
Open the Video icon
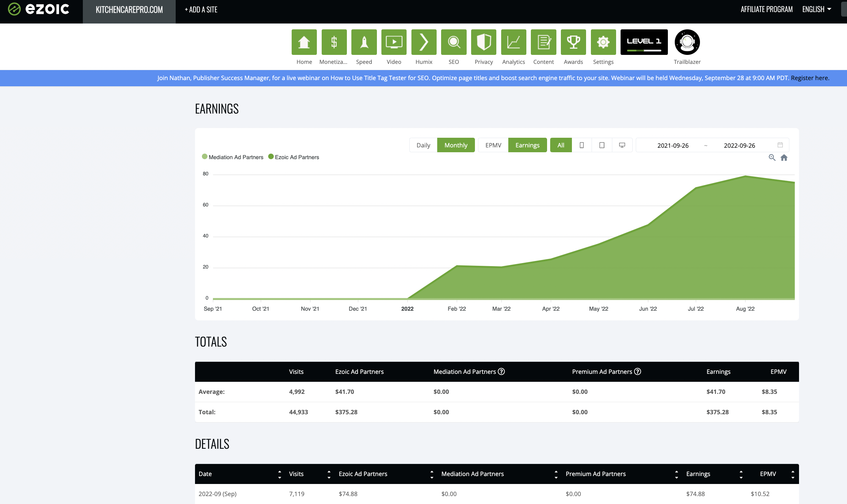[x=394, y=42]
